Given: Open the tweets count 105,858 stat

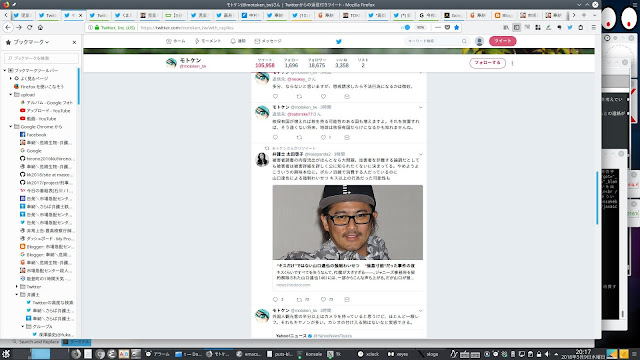Looking at the screenshot, I should pyautogui.click(x=265, y=63).
